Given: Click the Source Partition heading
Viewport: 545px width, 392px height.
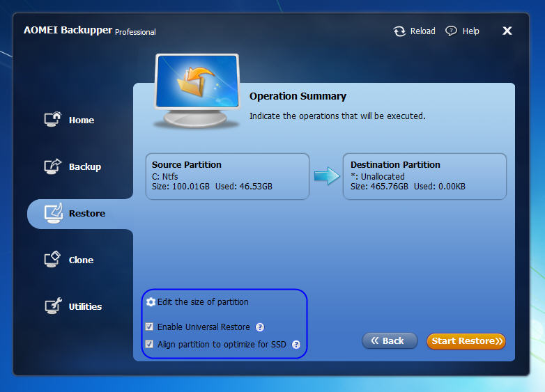Looking at the screenshot, I should click(187, 164).
